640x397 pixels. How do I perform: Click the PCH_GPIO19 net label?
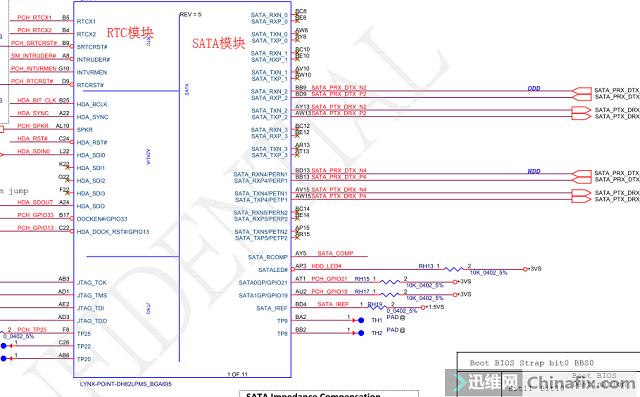[x=329, y=291]
